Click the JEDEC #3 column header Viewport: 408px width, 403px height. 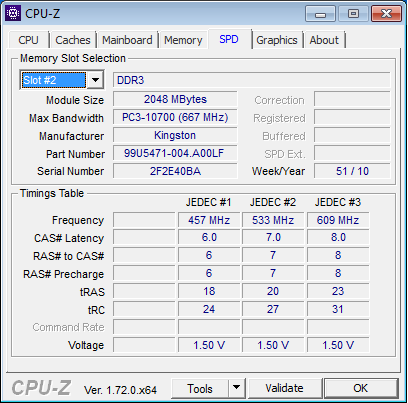[338, 202]
